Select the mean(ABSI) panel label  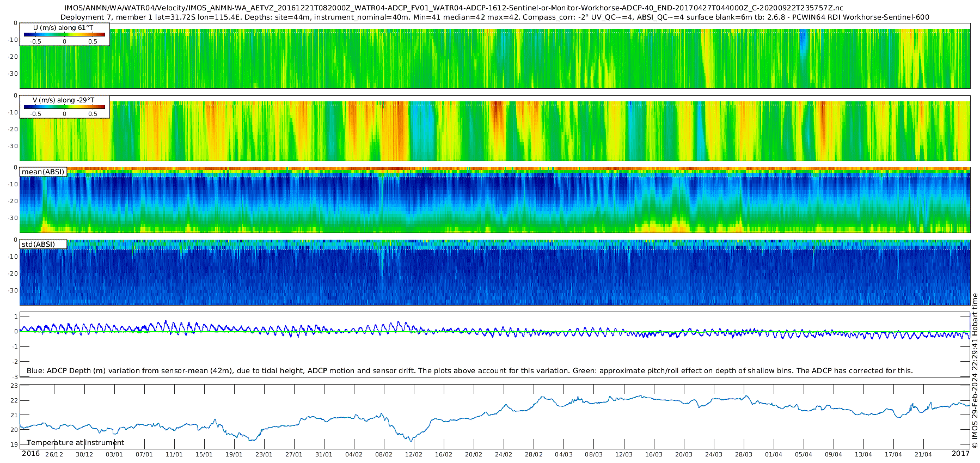coord(43,172)
